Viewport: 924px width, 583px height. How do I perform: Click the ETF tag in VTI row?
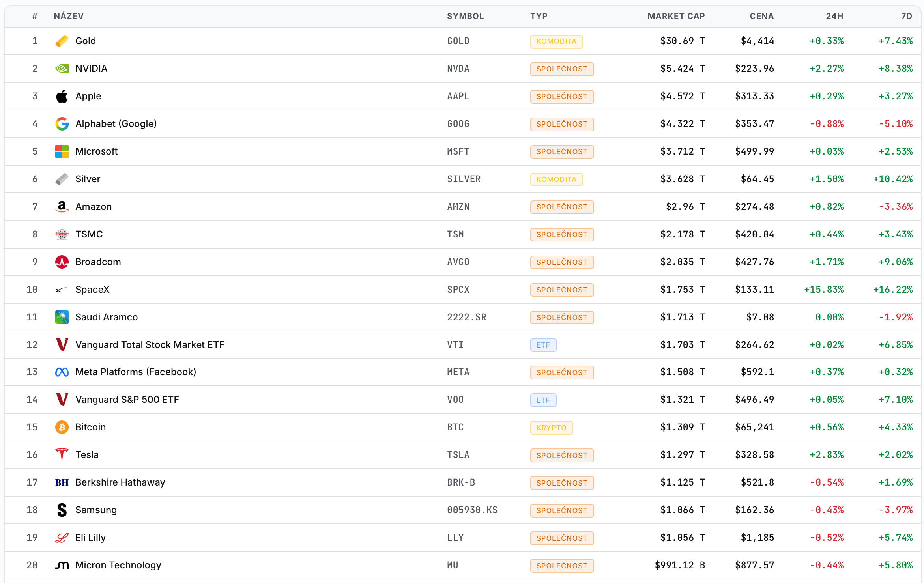(x=543, y=345)
